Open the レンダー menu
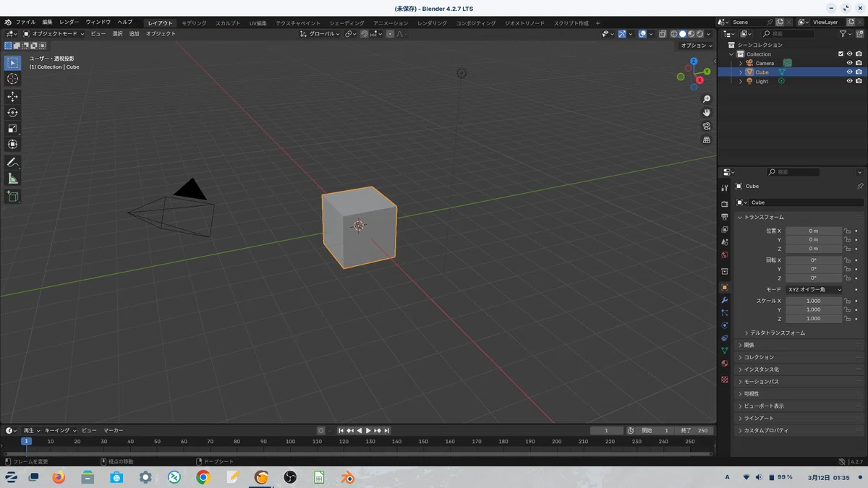Screen dimensions: 868x488 (x=69, y=22)
